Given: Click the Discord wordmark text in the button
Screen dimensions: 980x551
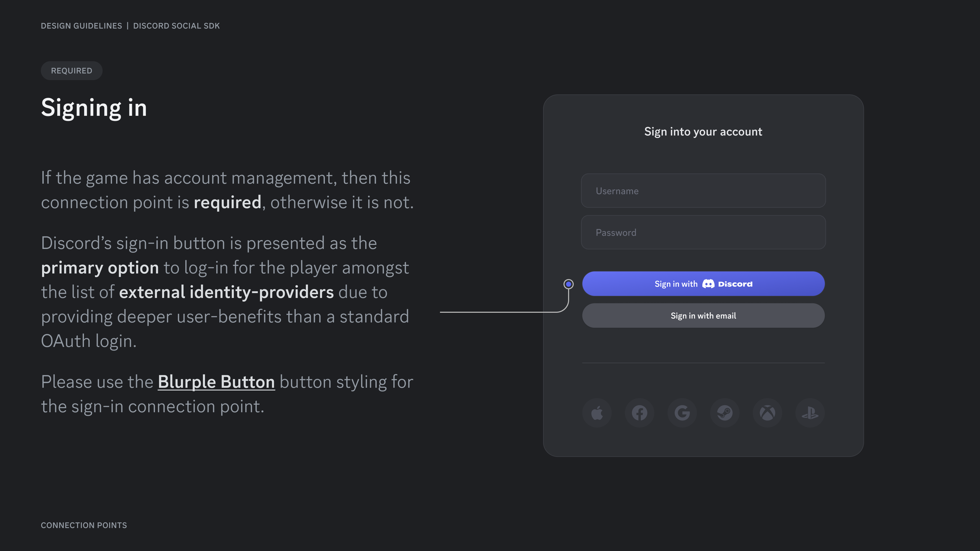Looking at the screenshot, I should (x=735, y=284).
